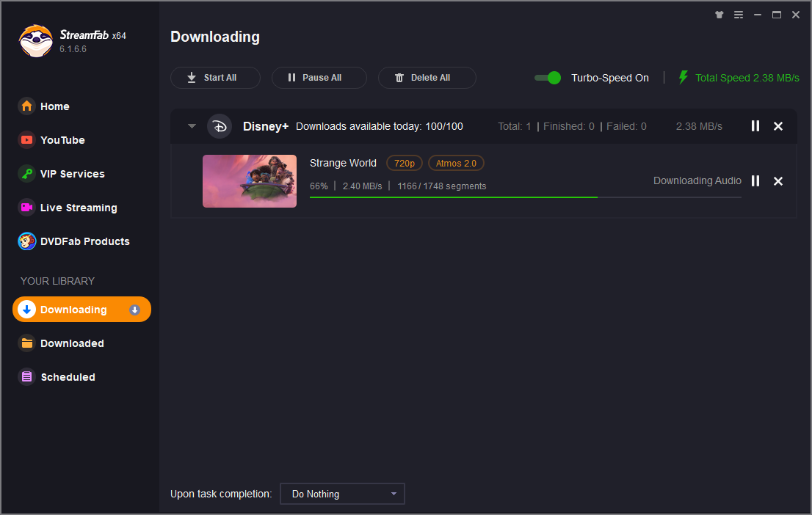Click the Downloaded folder icon
The width and height of the screenshot is (812, 515).
pyautogui.click(x=27, y=343)
